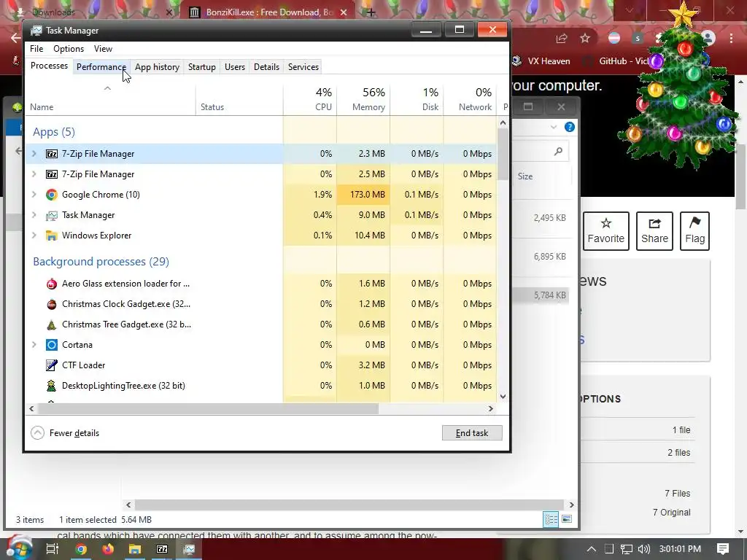Select the DesktopLightingTree.exe icon
Image resolution: width=747 pixels, height=560 pixels.
coord(52,386)
